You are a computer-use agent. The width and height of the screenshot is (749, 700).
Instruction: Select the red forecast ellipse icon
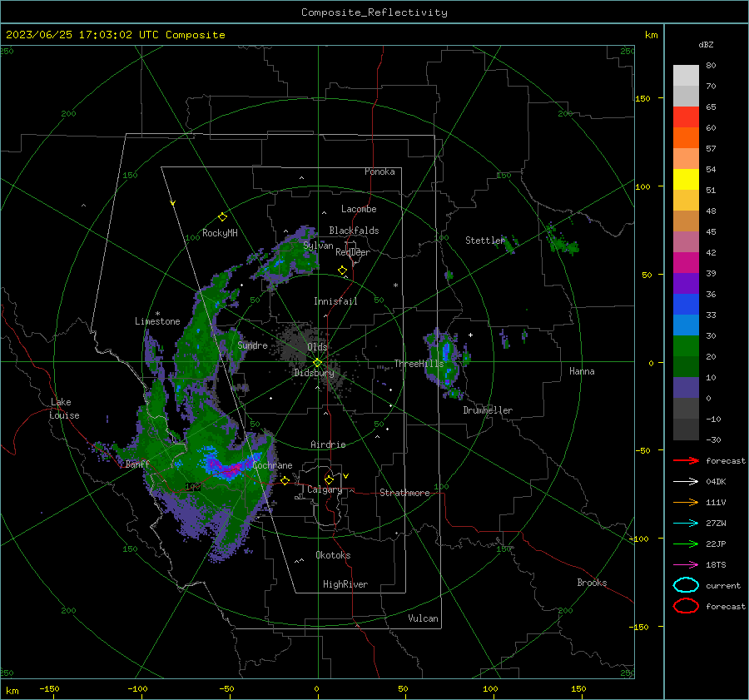[686, 606]
